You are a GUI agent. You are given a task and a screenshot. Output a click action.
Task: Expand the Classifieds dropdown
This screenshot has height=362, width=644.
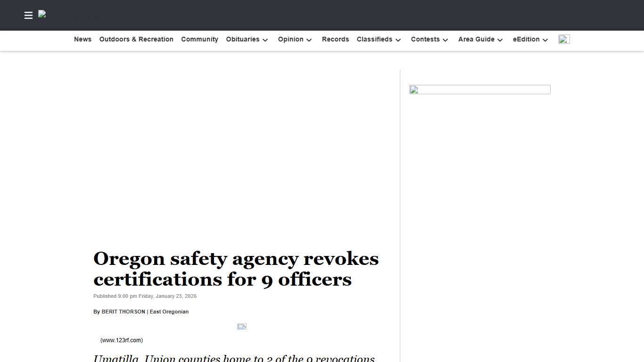click(379, 40)
